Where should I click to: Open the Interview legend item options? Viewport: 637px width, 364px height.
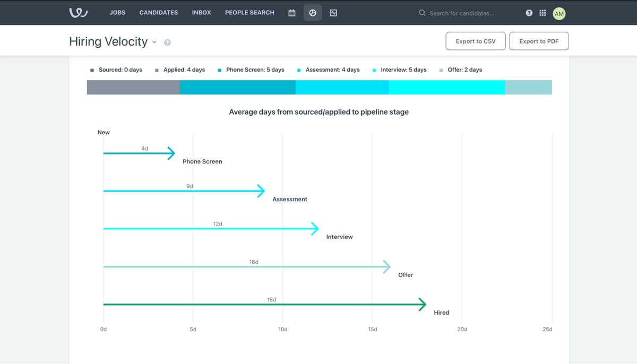[x=400, y=70]
